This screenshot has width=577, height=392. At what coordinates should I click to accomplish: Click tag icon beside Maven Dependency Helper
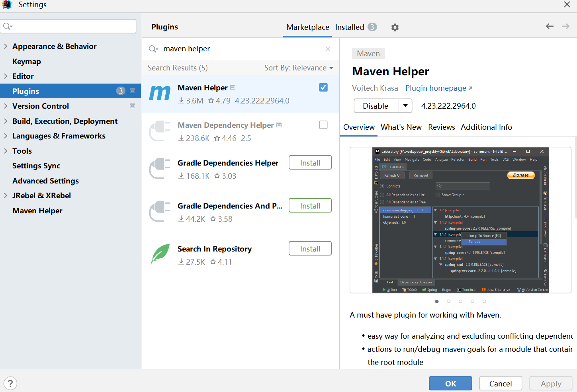pyautogui.click(x=279, y=125)
